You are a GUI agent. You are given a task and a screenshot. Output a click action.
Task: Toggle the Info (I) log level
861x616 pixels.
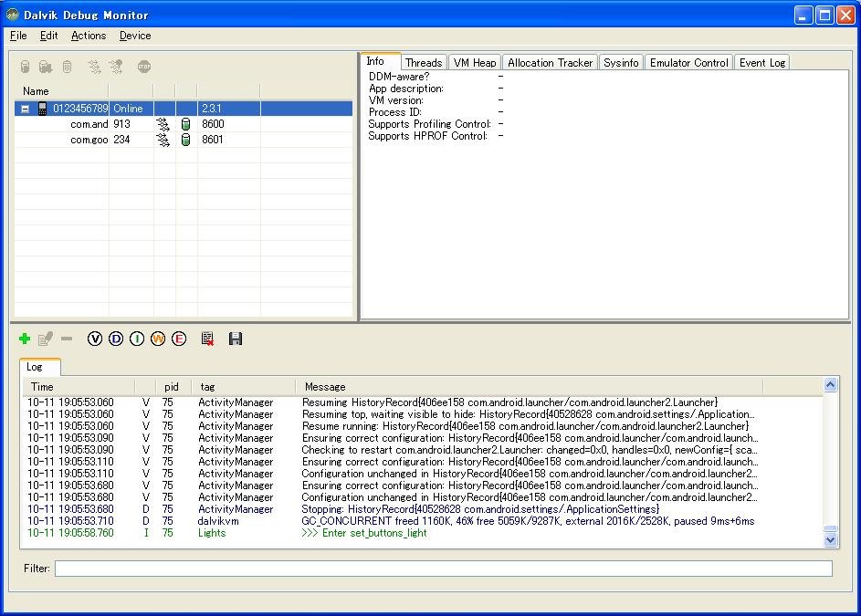137,339
